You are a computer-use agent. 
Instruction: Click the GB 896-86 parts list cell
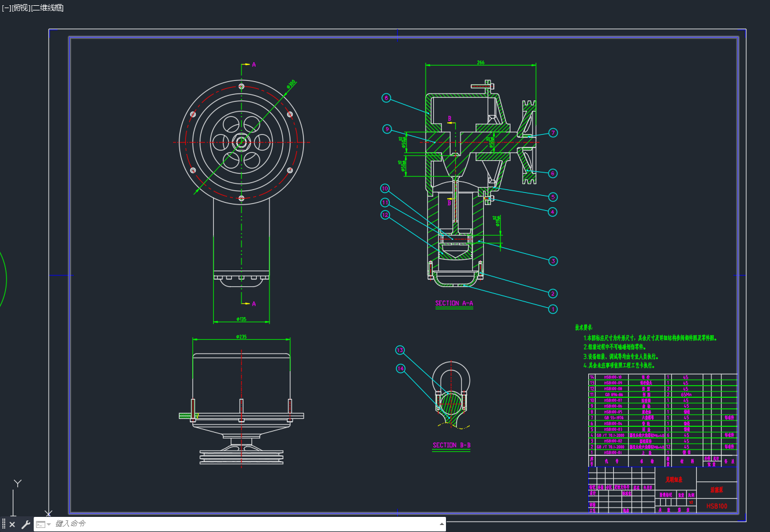pyautogui.click(x=613, y=394)
